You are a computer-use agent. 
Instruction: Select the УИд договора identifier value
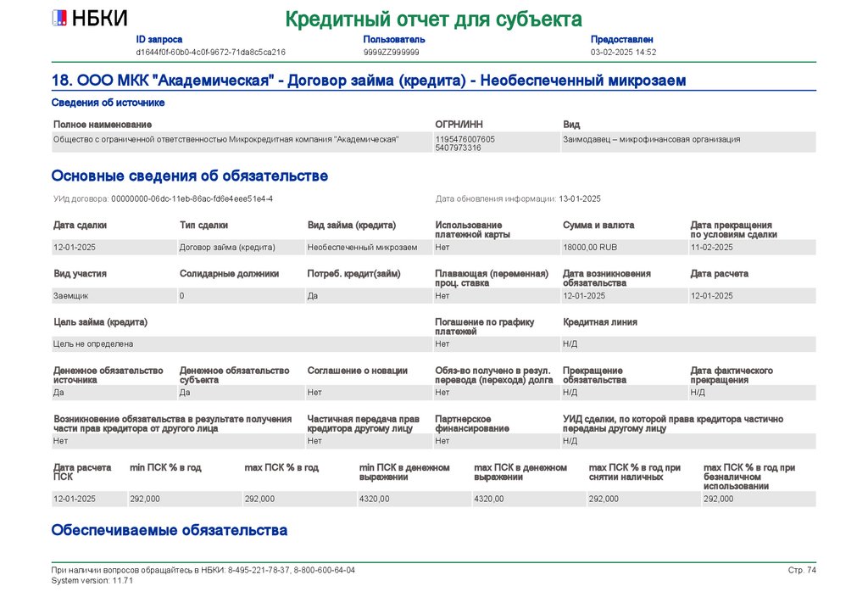pos(192,198)
